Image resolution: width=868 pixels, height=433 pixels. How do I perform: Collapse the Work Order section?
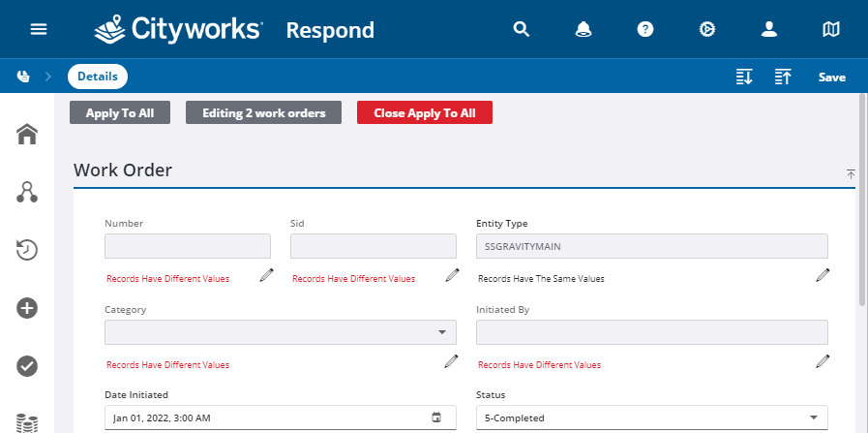point(851,174)
